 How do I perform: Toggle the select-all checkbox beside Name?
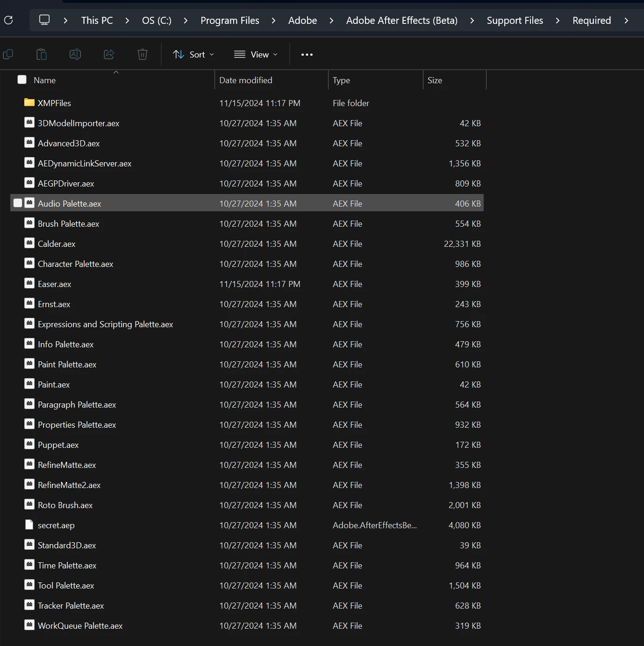point(22,79)
